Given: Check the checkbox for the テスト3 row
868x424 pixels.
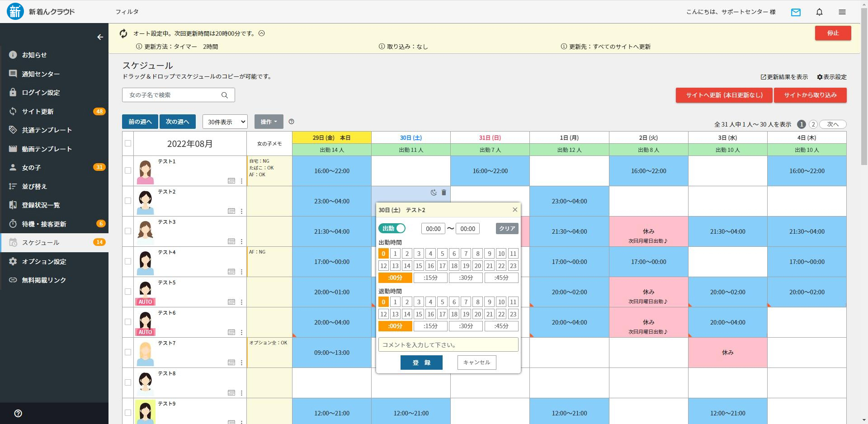Looking at the screenshot, I should click(x=128, y=231).
